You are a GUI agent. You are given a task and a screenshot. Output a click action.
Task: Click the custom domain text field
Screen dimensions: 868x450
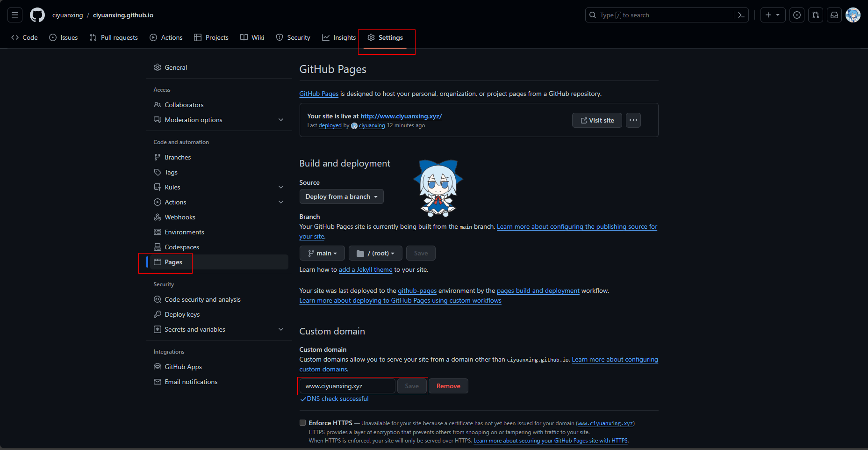click(x=347, y=386)
